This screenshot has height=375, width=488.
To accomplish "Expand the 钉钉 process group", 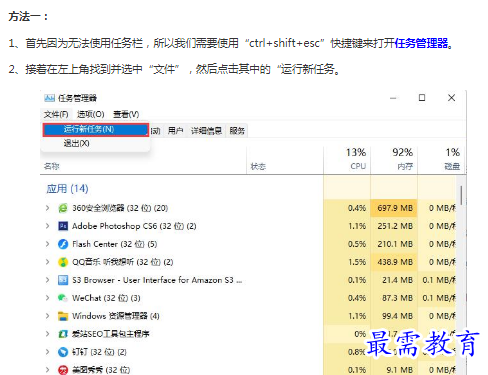I will coord(47,352).
